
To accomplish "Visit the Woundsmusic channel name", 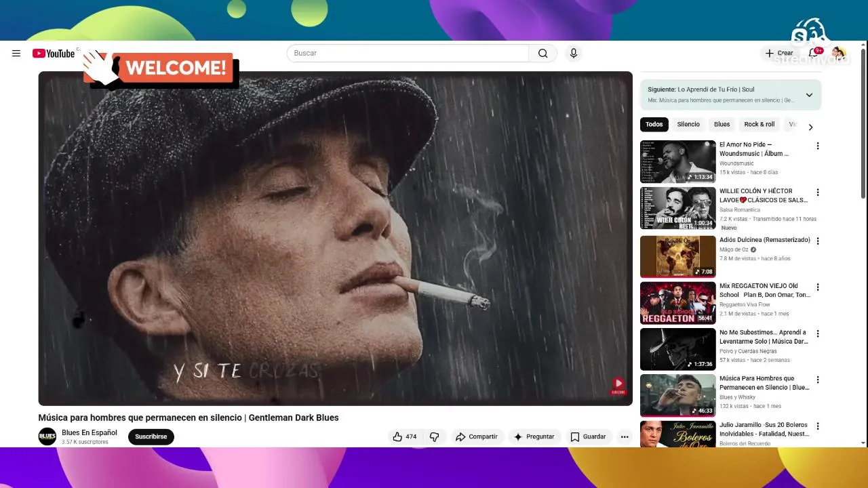I will pyautogui.click(x=736, y=163).
